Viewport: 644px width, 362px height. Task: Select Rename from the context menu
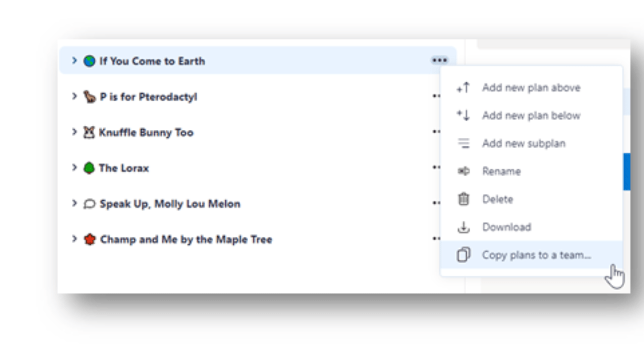pos(501,171)
